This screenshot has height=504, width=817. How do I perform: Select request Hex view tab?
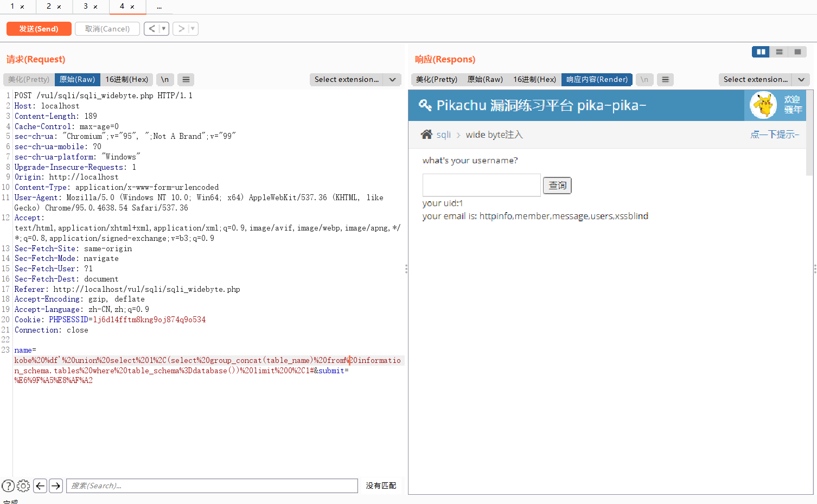click(x=126, y=79)
